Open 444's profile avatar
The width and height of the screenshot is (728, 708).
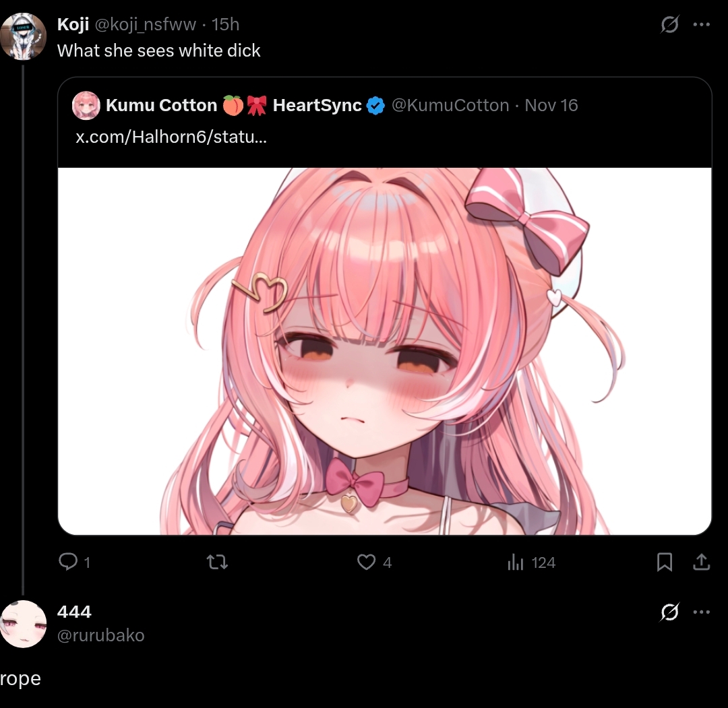pos(23,624)
